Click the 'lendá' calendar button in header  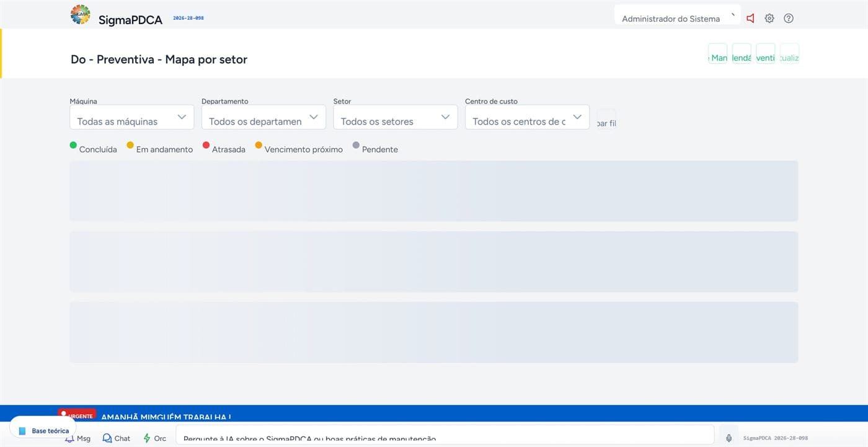pos(742,53)
